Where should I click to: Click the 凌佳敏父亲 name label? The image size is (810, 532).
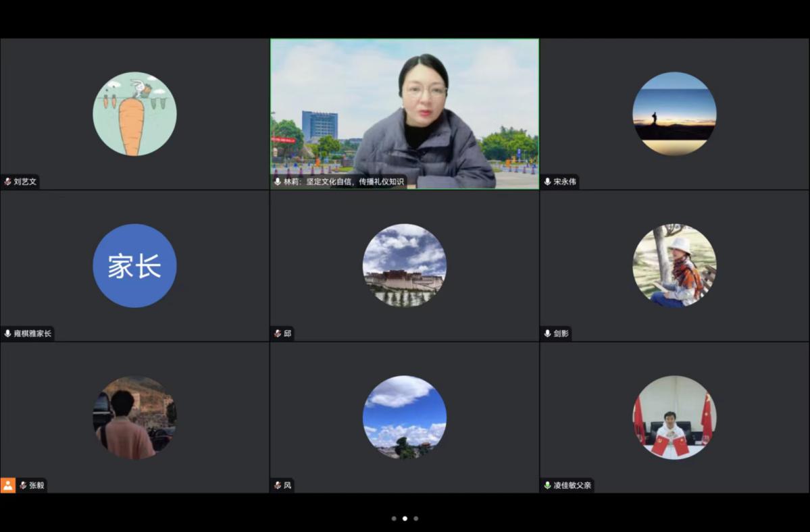coord(572,485)
